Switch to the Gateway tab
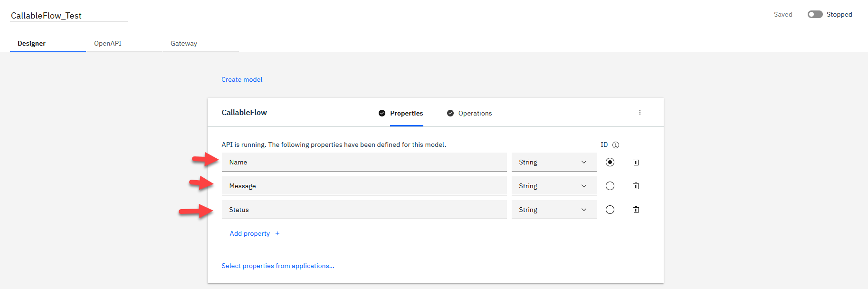868x289 pixels. pos(184,43)
